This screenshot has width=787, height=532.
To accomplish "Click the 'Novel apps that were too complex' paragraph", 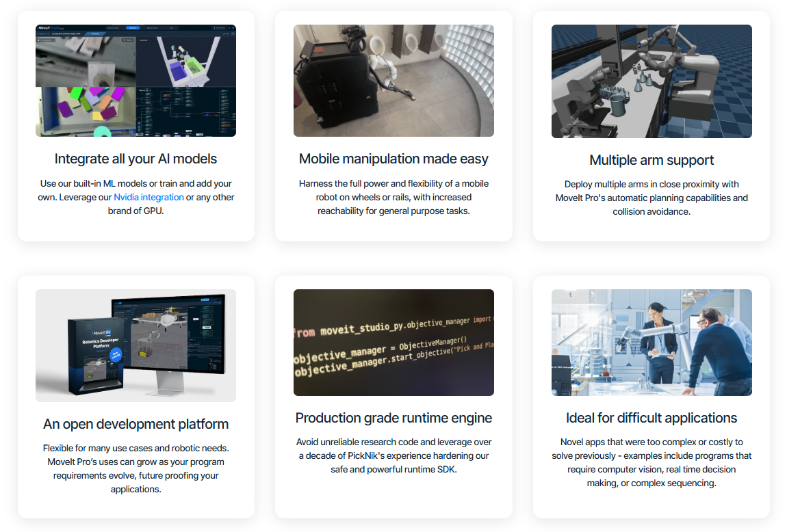I will pyautogui.click(x=651, y=462).
